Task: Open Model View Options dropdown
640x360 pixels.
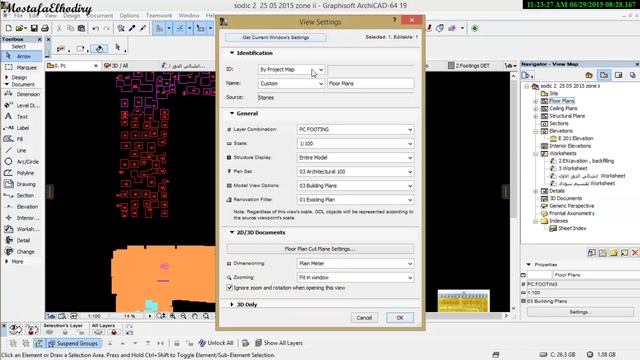Action: tap(356, 186)
